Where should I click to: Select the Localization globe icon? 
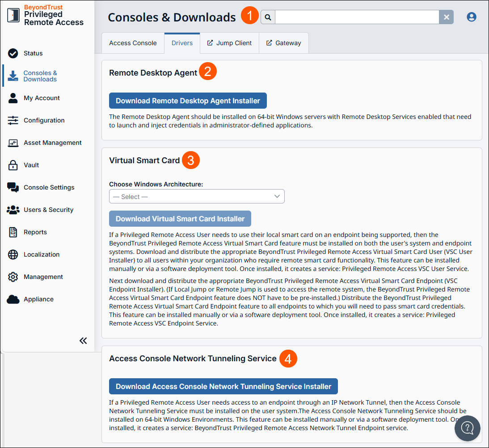13,254
